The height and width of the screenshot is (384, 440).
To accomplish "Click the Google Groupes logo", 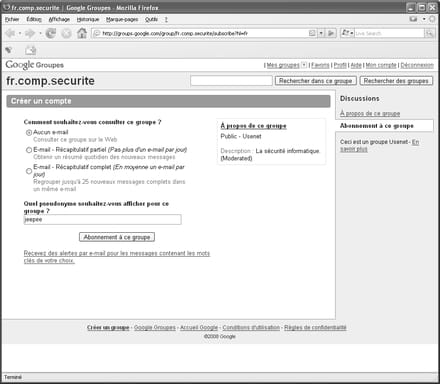I will point(34,65).
